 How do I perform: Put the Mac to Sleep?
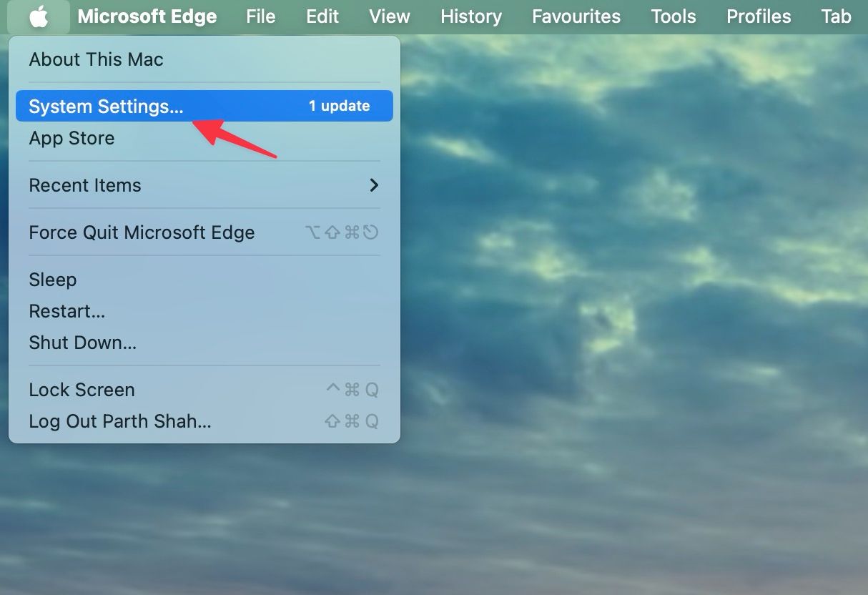pyautogui.click(x=52, y=279)
